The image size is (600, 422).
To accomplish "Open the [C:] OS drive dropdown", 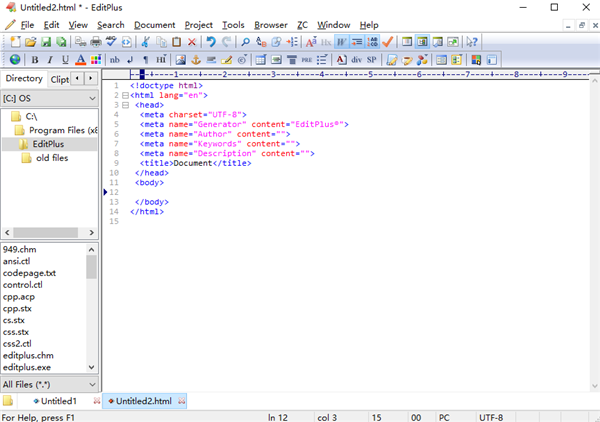I will (x=92, y=98).
